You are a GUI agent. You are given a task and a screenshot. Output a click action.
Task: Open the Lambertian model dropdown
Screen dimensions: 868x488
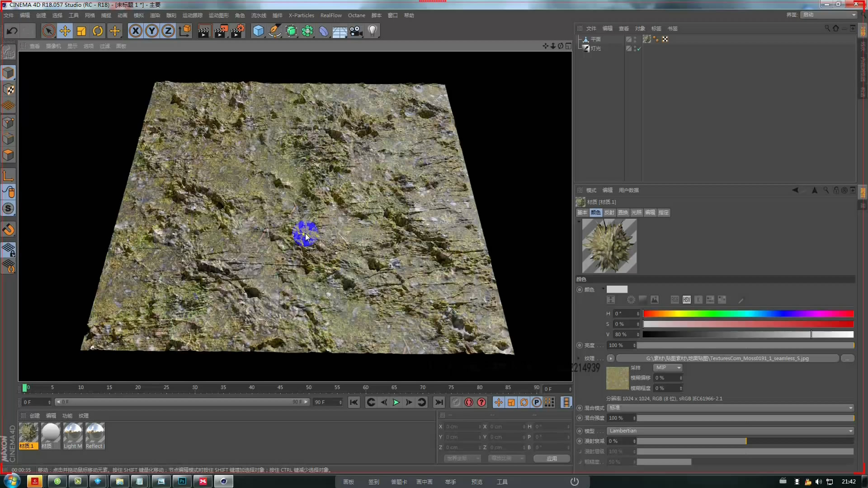pyautogui.click(x=730, y=431)
